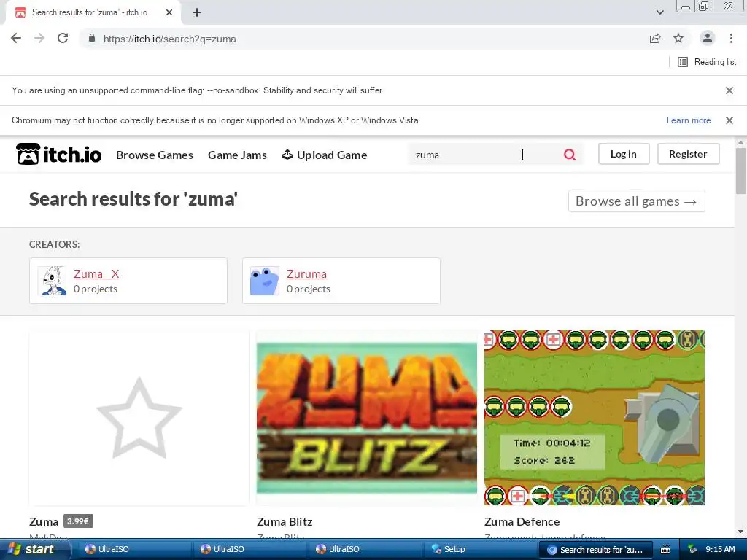Click the lock icon in address bar
Viewport: 747px width, 560px height.
coord(92,38)
